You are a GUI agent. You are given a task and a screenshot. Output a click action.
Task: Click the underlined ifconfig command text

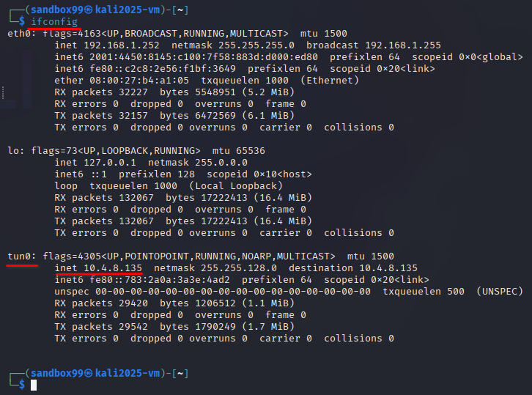click(54, 22)
